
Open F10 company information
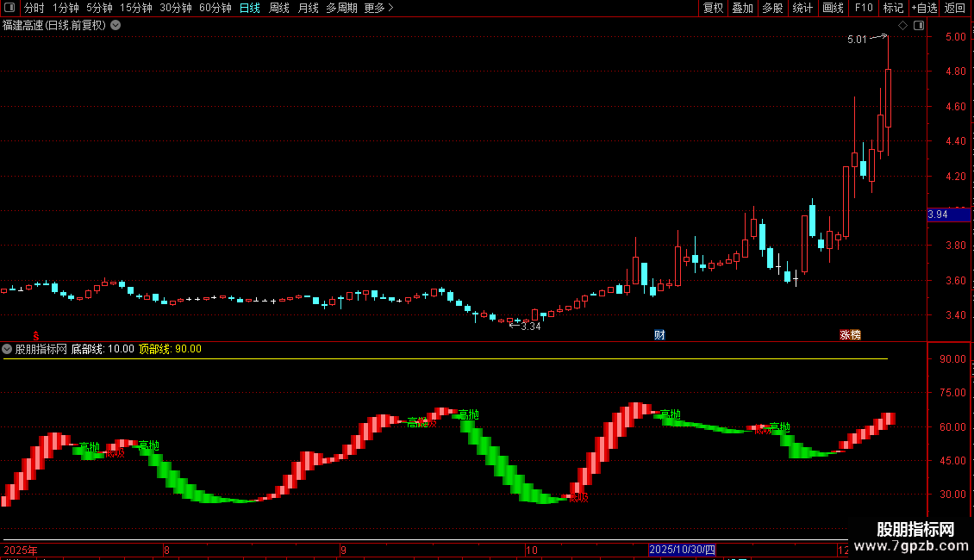point(864,8)
